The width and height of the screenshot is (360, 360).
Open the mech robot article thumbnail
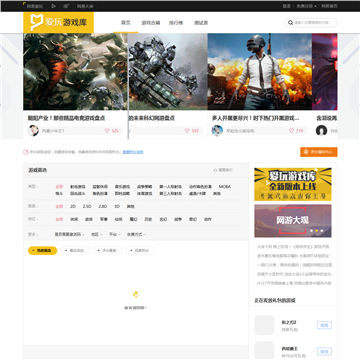coord(168,71)
